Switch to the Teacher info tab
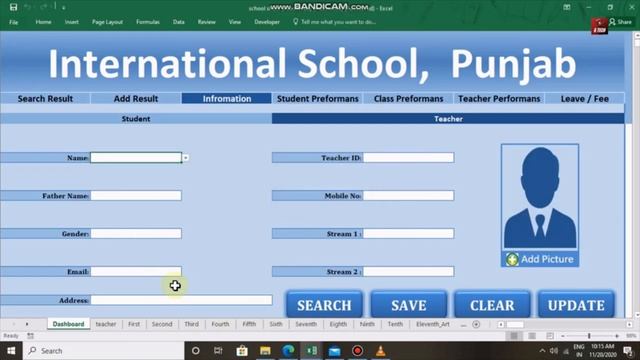This screenshot has height=360, width=640. pos(448,119)
